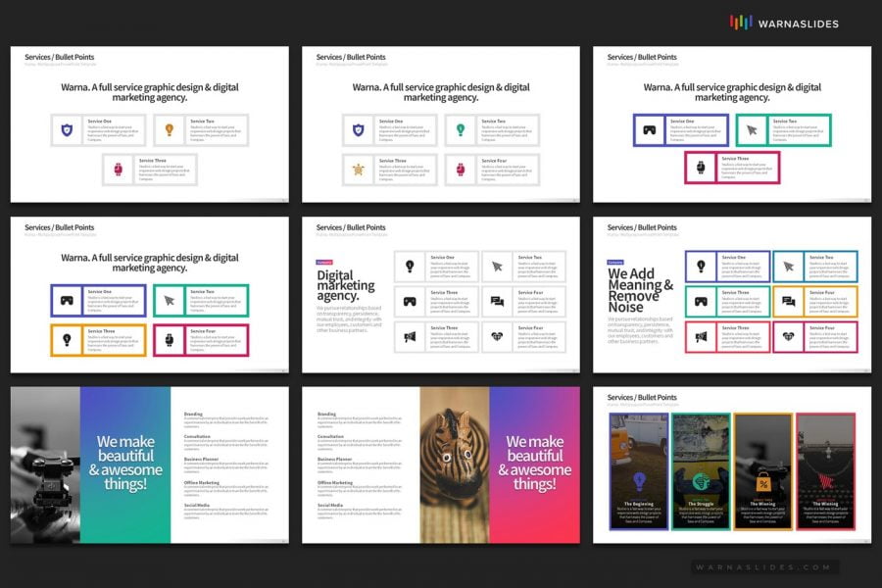Select the heart icon on the We Add Meaning slide

[789, 335]
